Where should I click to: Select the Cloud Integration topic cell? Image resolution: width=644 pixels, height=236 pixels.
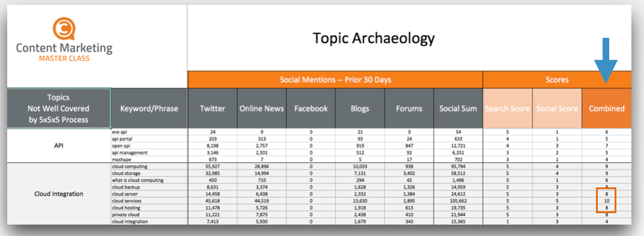coord(59,193)
